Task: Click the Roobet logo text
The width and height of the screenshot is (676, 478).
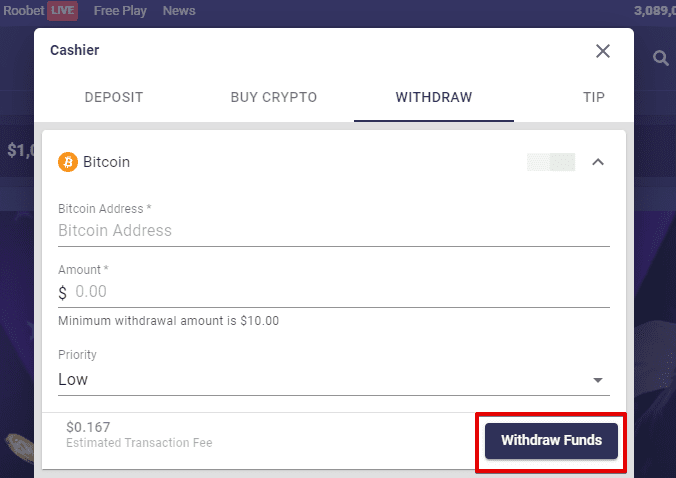Action: [22, 11]
